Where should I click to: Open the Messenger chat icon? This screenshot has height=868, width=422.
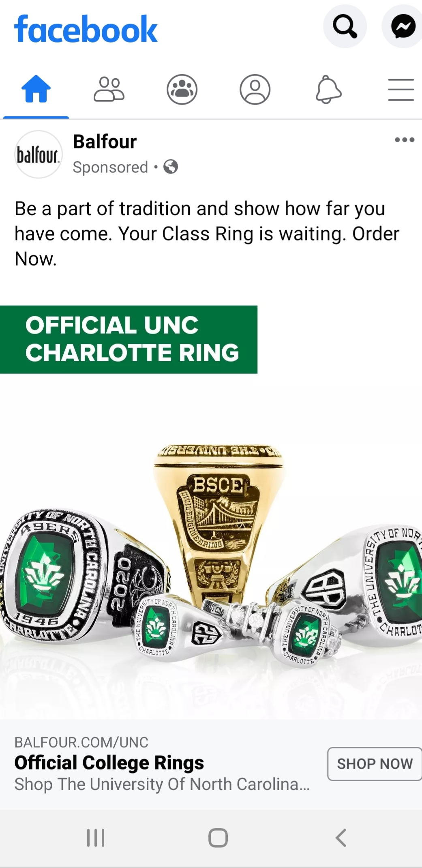(x=403, y=26)
